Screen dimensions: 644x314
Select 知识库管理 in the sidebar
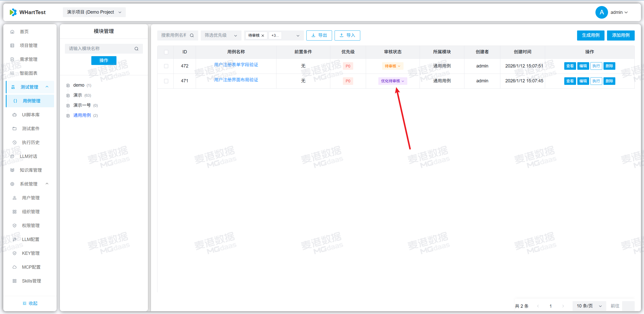(x=31, y=170)
